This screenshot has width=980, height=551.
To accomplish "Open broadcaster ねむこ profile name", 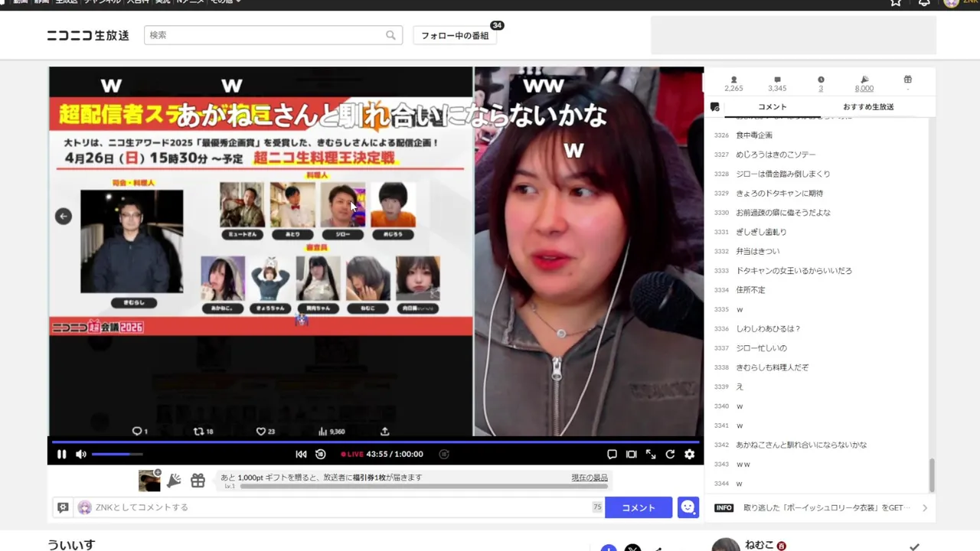I will pos(760,546).
